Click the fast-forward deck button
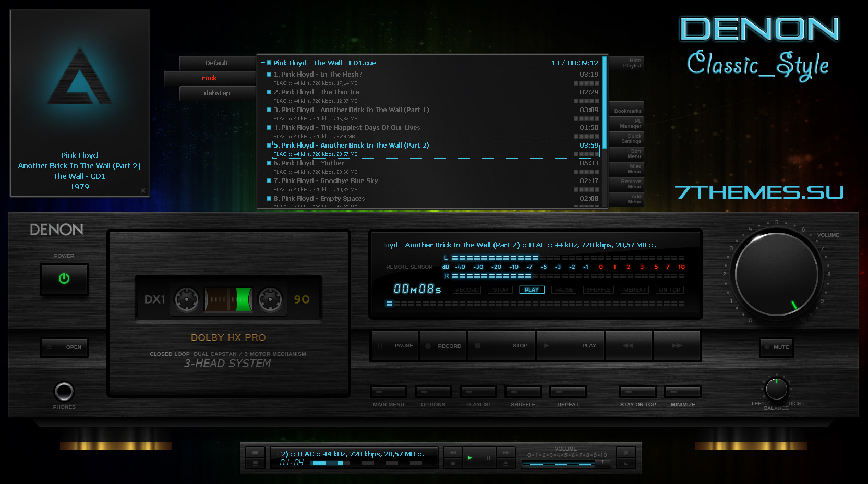 coord(677,346)
